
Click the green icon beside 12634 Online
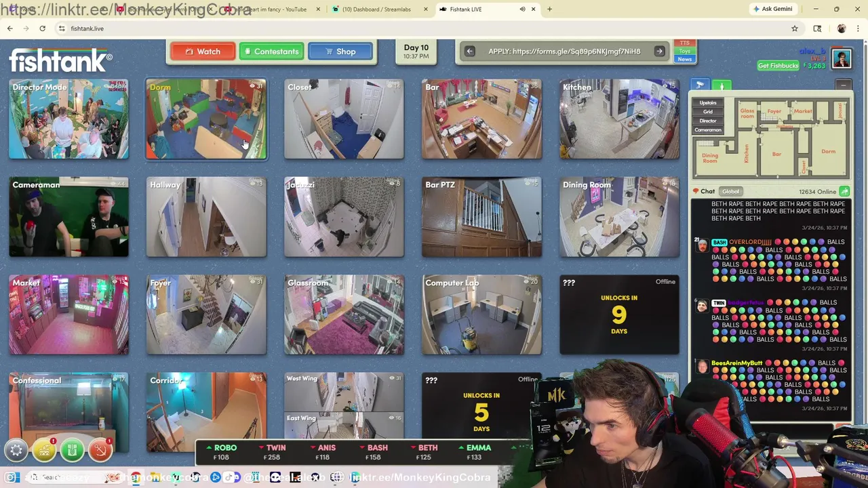(x=844, y=192)
